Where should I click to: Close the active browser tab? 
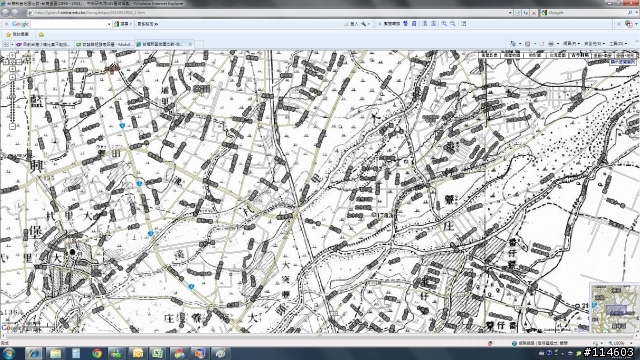[190, 44]
